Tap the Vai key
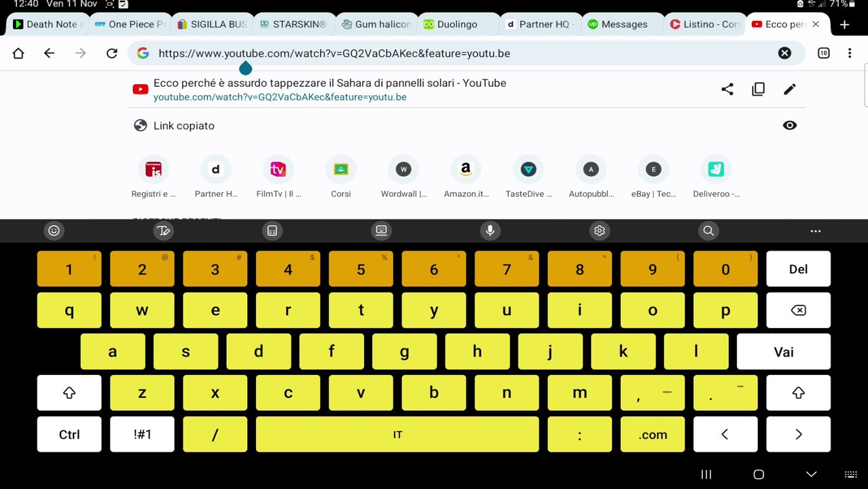The image size is (868, 489). (784, 352)
